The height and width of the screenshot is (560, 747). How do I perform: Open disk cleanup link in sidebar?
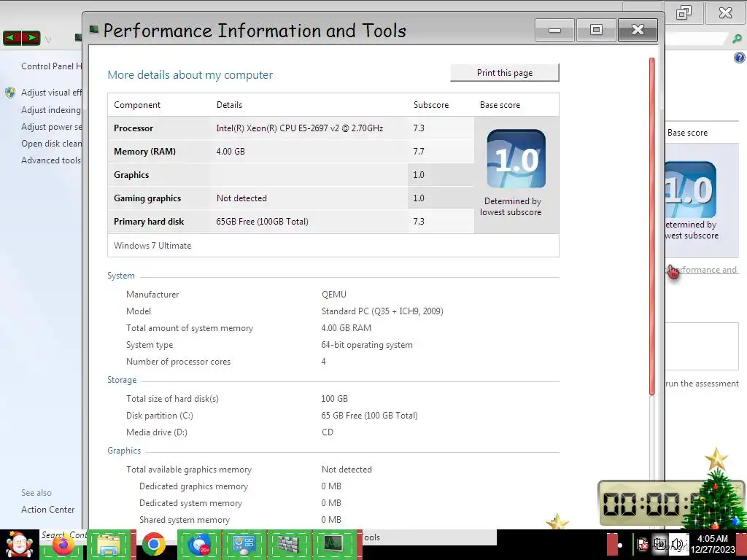point(52,144)
